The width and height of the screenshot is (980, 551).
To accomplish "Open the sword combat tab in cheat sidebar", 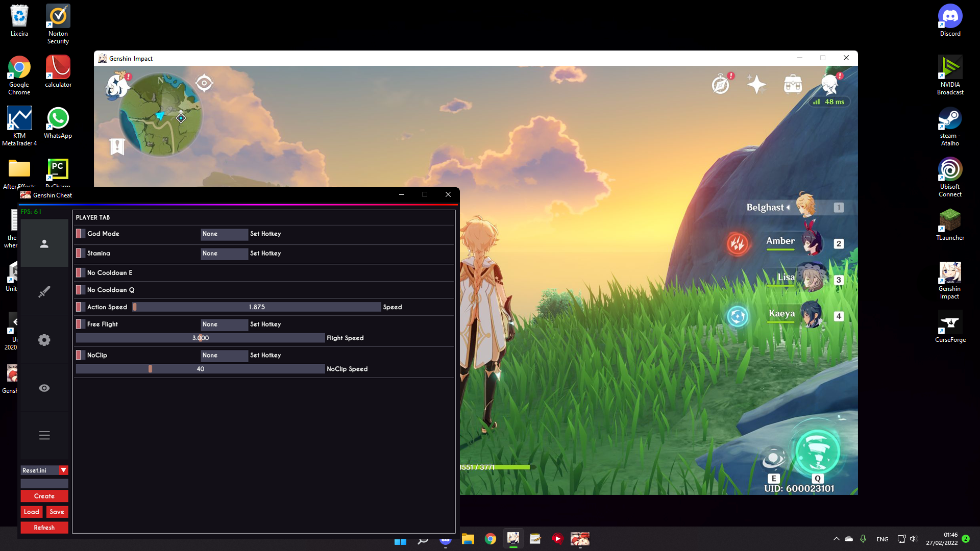I will [x=44, y=292].
